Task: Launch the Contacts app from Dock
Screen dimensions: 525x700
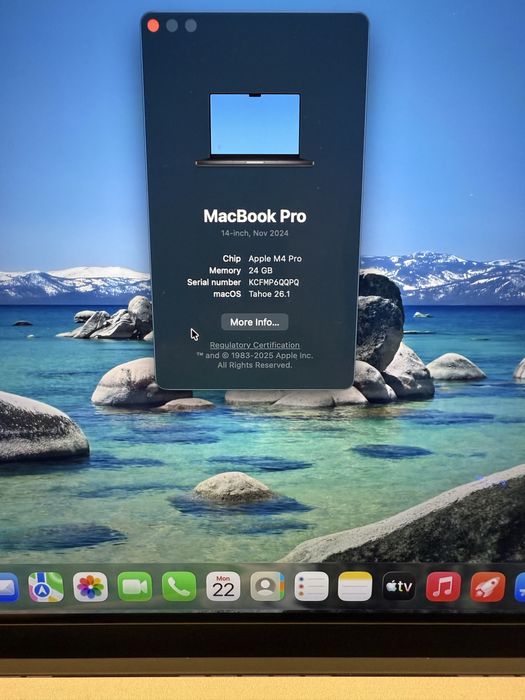Action: [267, 587]
